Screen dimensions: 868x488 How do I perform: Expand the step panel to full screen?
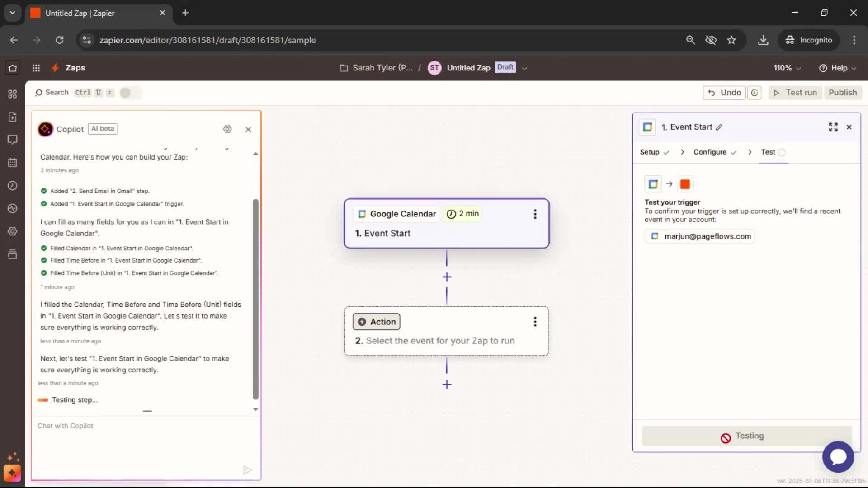[833, 127]
